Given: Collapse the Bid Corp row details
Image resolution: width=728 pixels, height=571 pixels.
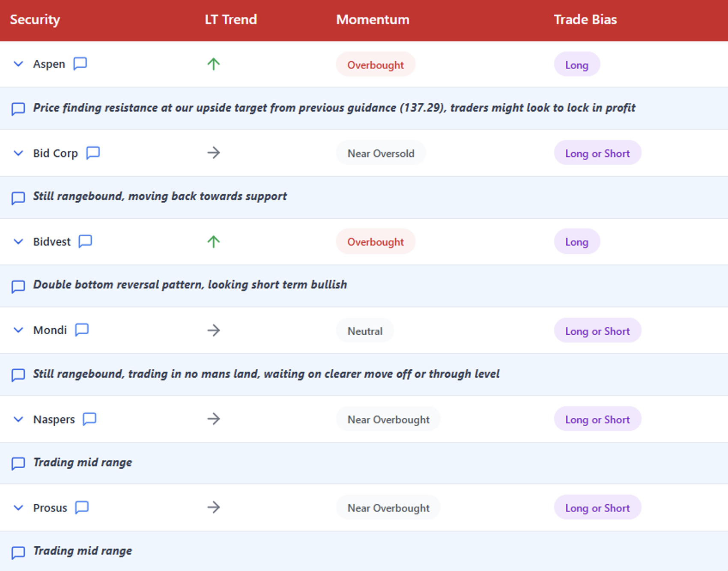Looking at the screenshot, I should [18, 153].
